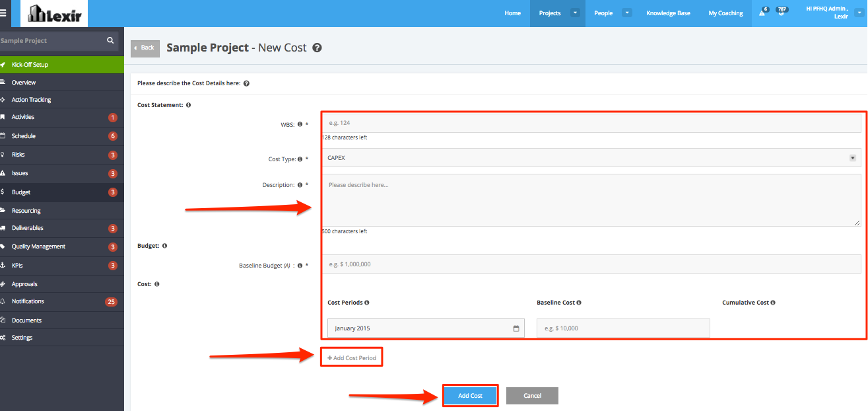The width and height of the screenshot is (868, 411).
Task: Click info icon beside WBS label
Action: (x=300, y=124)
